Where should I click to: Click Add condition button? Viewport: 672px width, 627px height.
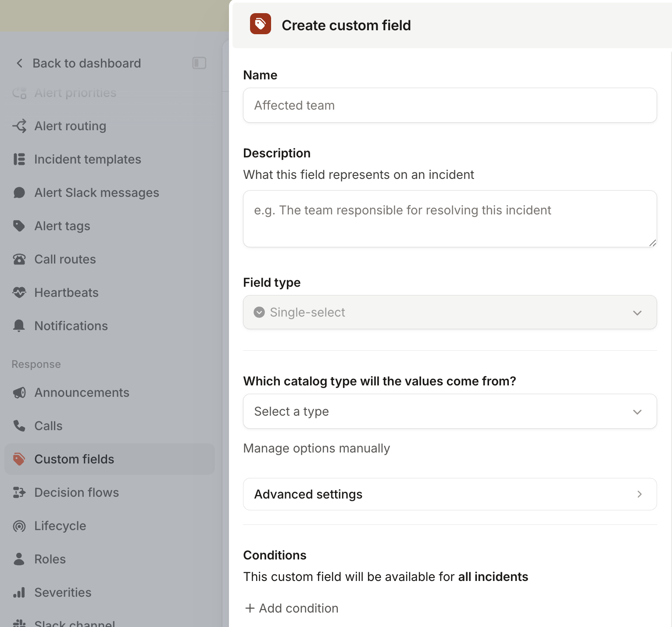(x=292, y=608)
